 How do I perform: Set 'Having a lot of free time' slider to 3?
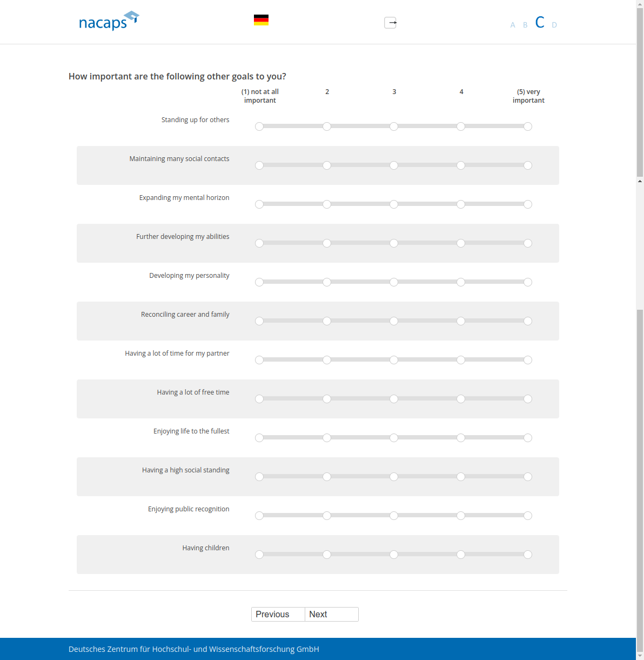(394, 399)
